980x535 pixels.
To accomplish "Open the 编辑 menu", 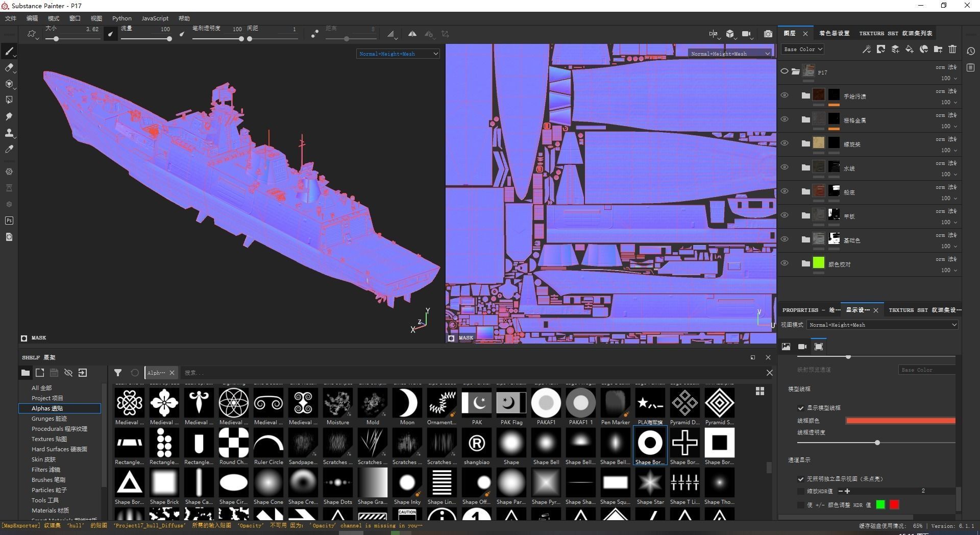I will (x=32, y=18).
